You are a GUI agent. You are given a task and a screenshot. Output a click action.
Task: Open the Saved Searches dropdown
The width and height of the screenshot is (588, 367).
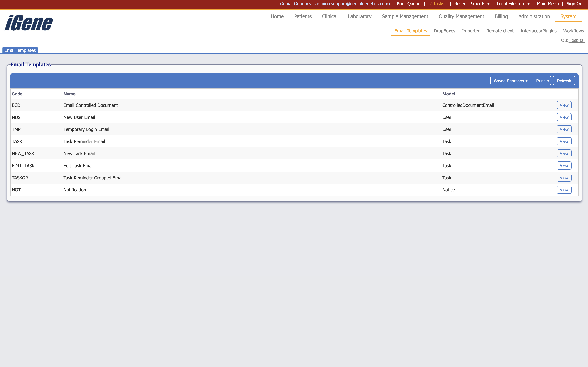click(510, 81)
